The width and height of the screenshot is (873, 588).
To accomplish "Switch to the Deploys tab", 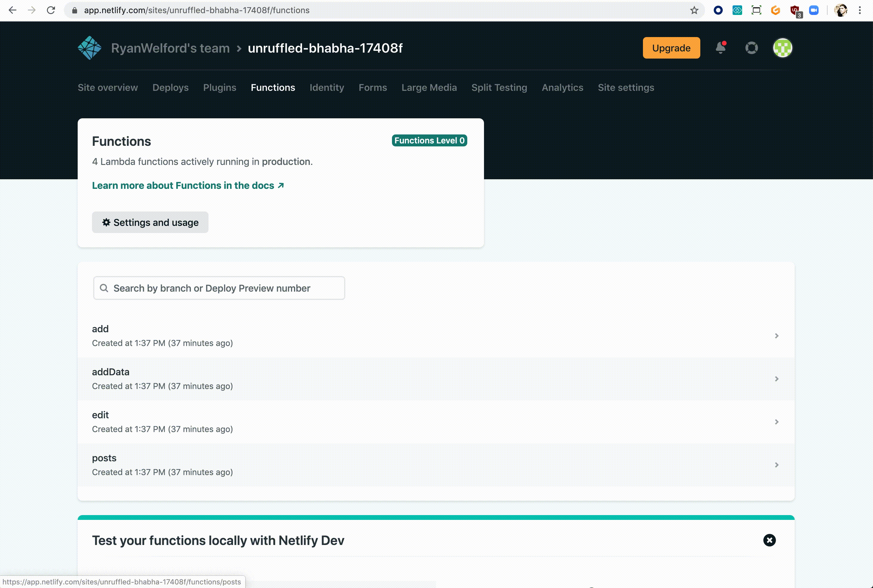I will [170, 87].
